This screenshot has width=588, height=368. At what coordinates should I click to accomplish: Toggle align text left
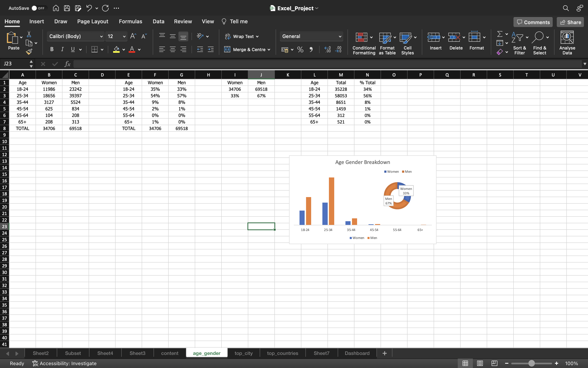click(x=162, y=49)
